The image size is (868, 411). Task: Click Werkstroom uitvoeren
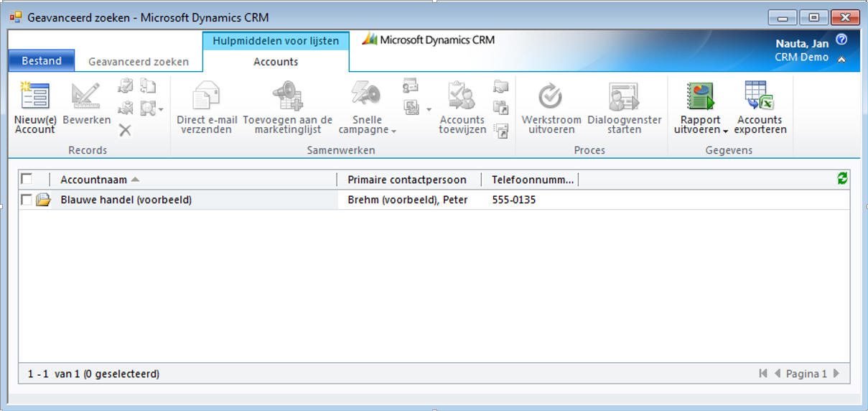coord(551,108)
